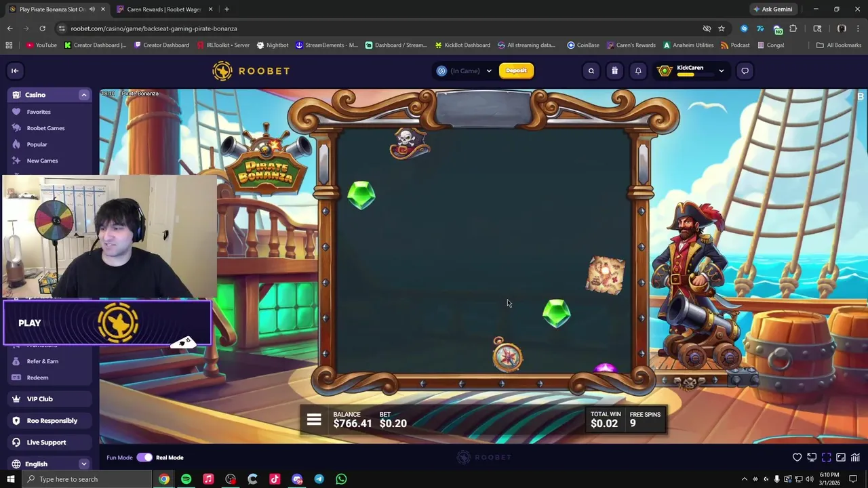The width and height of the screenshot is (868, 488).
Task: Bookmark this page with star icon
Action: point(722,28)
